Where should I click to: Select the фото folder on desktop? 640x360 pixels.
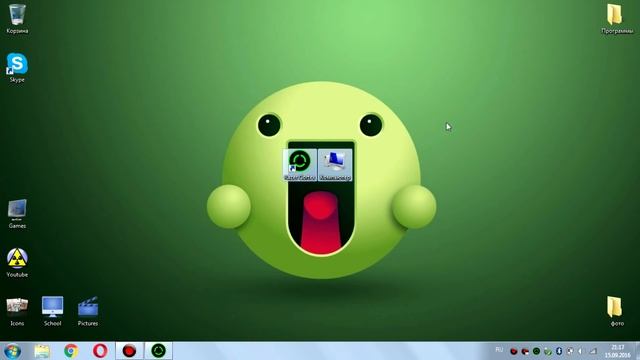point(617,312)
